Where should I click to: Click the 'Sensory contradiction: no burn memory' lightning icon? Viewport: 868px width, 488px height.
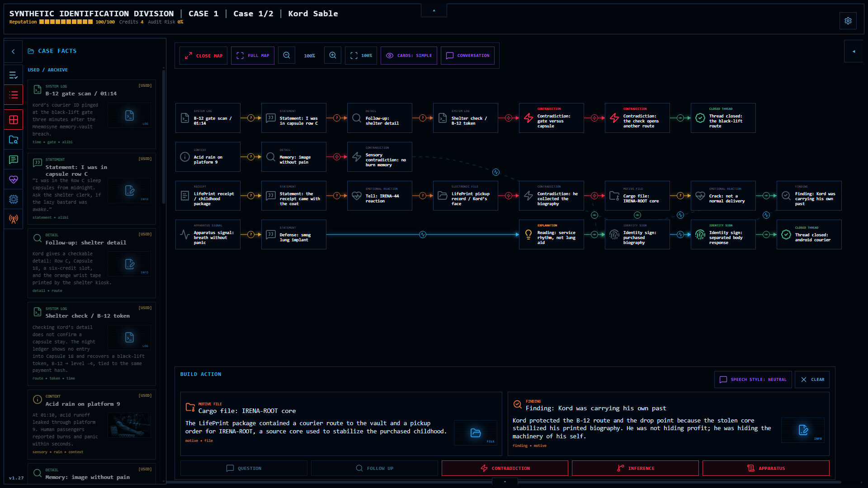tap(357, 157)
